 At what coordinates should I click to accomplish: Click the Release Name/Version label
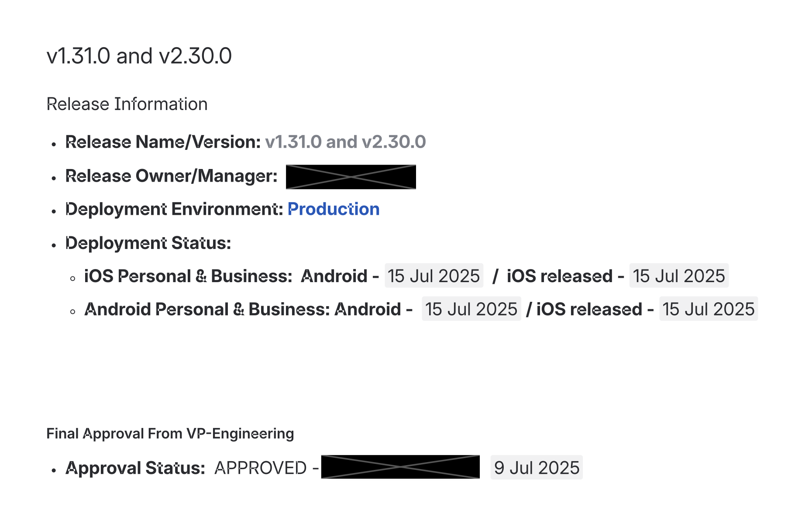click(163, 142)
